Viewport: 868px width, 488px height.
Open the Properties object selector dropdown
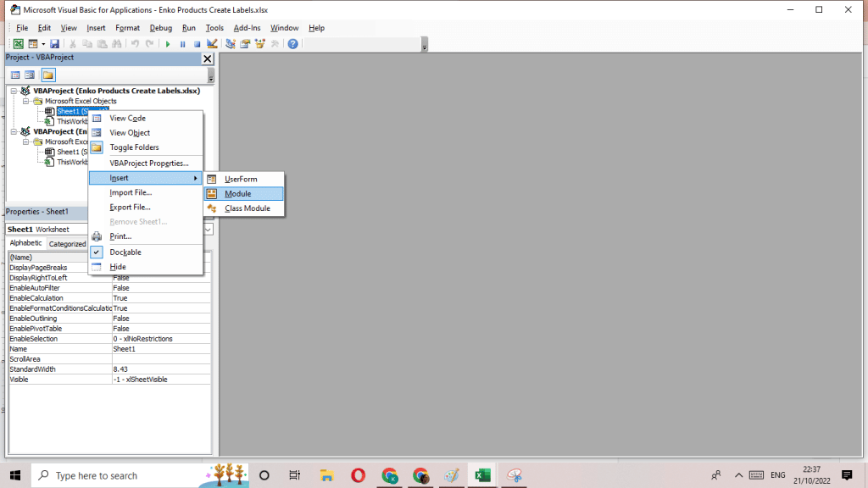point(208,230)
